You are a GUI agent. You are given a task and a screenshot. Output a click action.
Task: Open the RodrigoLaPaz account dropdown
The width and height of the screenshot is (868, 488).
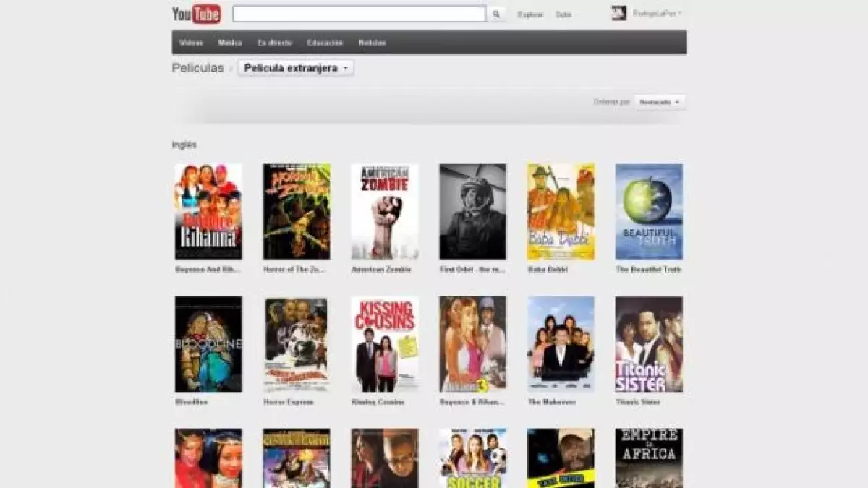657,13
